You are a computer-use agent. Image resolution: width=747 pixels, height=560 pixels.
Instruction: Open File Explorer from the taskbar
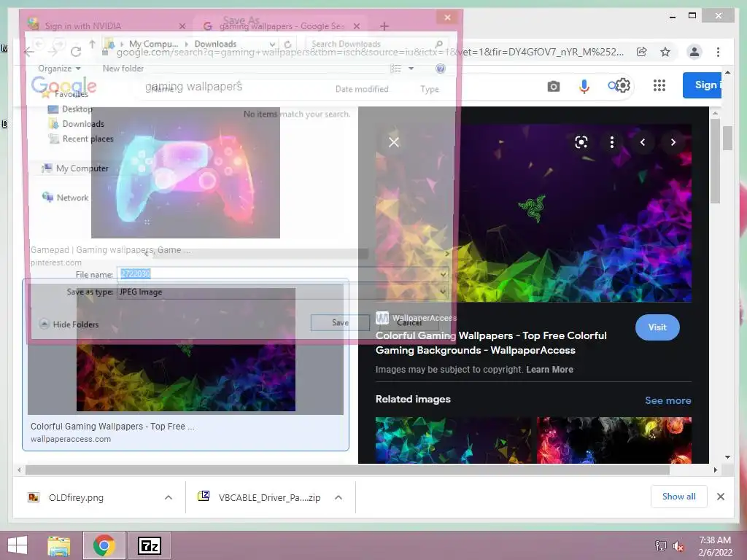point(58,545)
